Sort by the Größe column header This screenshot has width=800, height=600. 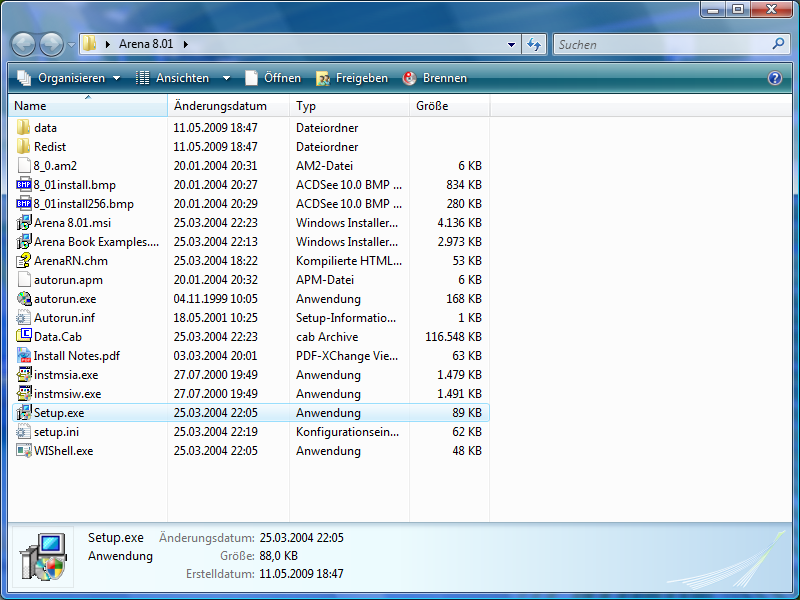pos(449,106)
